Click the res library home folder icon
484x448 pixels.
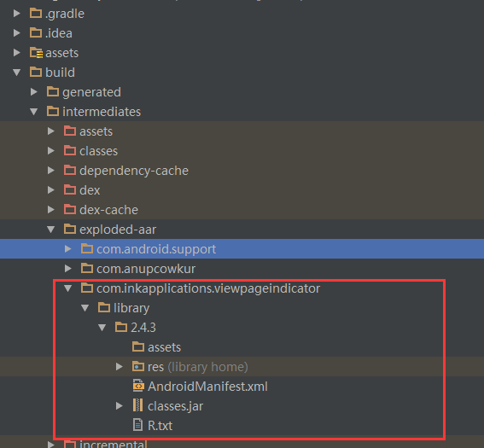click(x=138, y=366)
